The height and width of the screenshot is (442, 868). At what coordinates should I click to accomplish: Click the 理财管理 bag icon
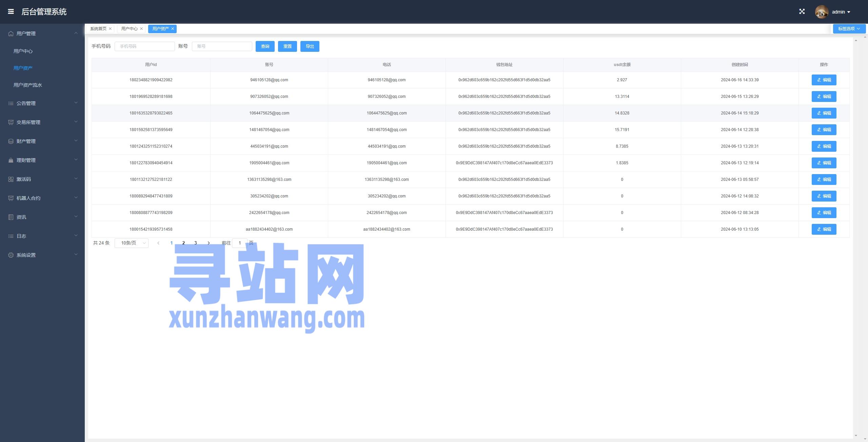11,160
